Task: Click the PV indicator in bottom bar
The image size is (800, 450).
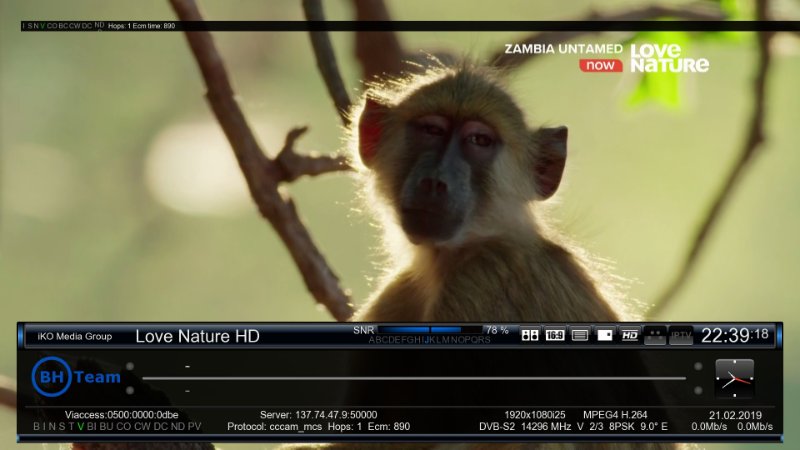Action: coord(194,427)
